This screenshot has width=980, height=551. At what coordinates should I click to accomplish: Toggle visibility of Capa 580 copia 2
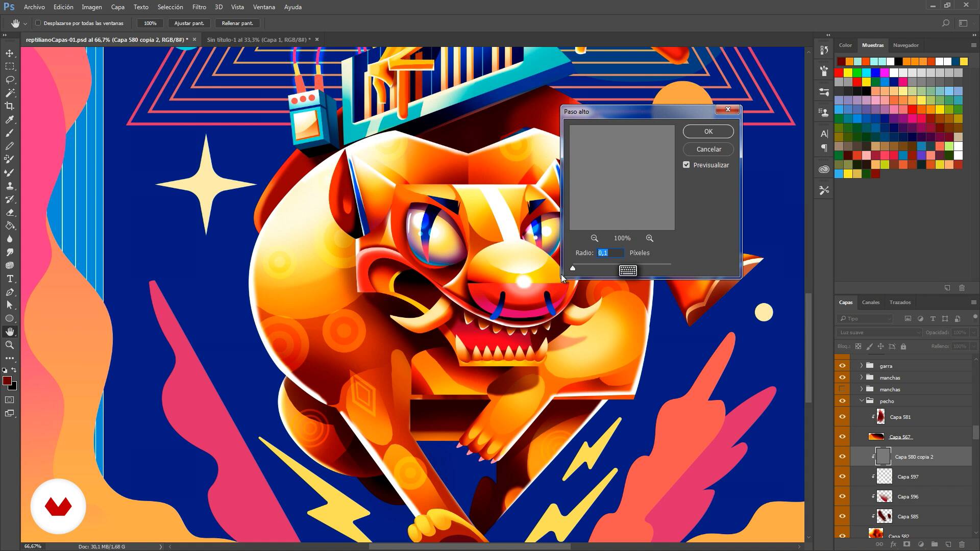[x=842, y=457]
